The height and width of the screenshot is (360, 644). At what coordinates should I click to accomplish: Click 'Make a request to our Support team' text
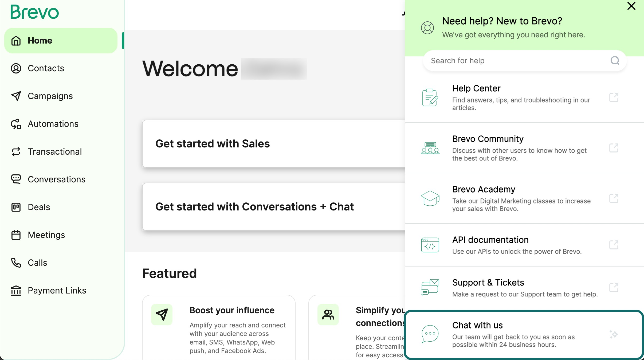click(x=525, y=294)
